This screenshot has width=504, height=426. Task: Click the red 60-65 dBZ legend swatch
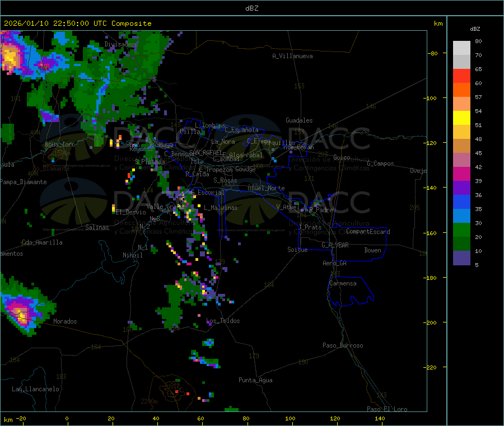click(x=461, y=76)
